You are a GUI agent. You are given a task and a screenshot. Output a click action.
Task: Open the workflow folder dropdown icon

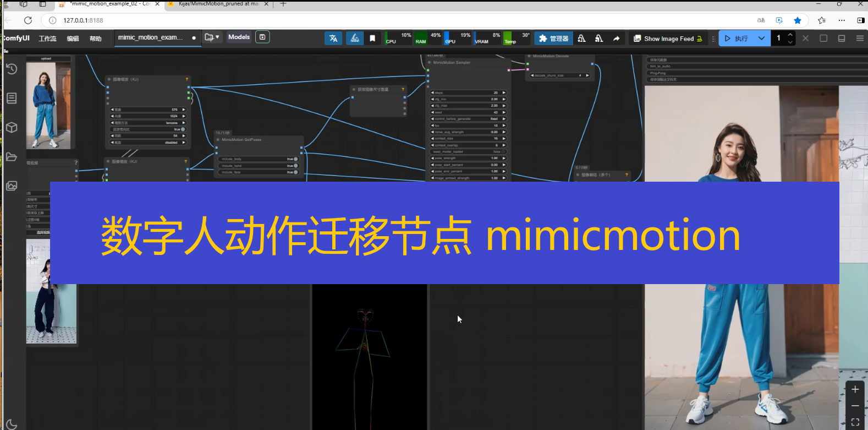[x=212, y=37]
